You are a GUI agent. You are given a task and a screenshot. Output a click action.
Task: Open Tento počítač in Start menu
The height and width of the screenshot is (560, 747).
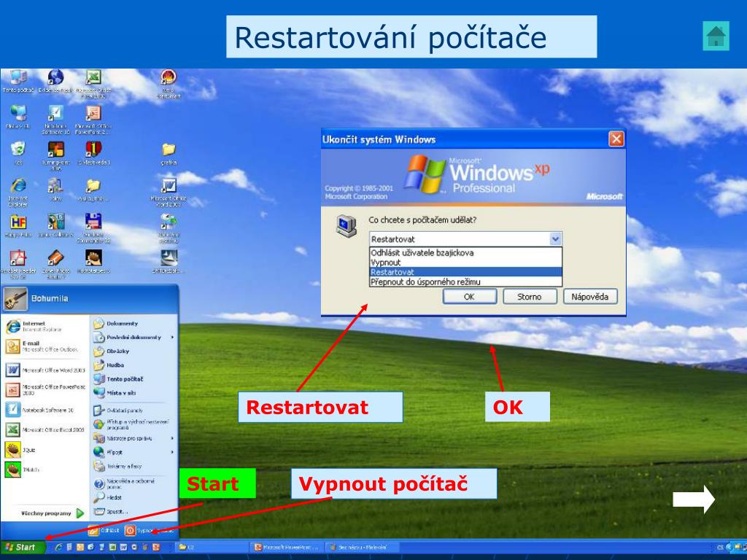pyautogui.click(x=119, y=379)
